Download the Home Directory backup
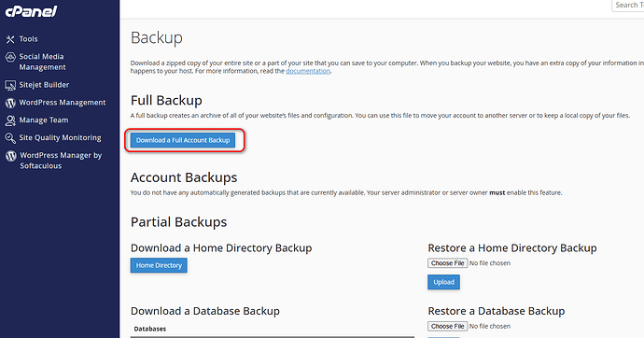 coord(159,265)
